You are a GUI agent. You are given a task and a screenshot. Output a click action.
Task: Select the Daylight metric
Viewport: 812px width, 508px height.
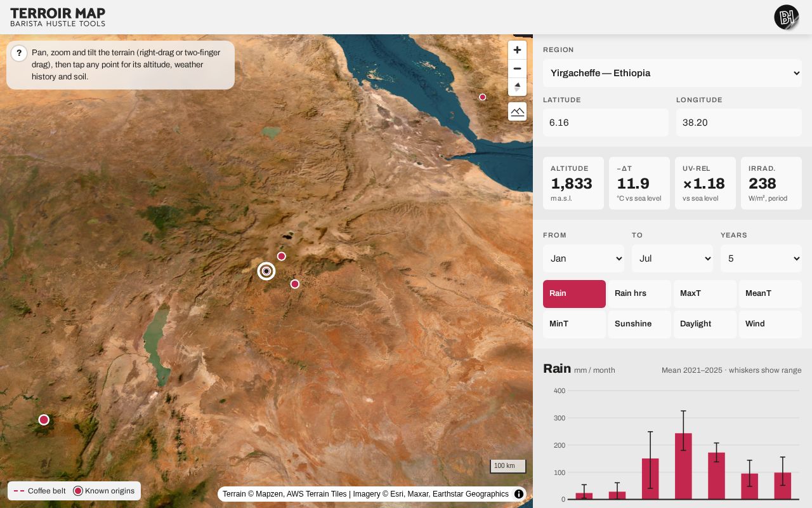click(705, 324)
